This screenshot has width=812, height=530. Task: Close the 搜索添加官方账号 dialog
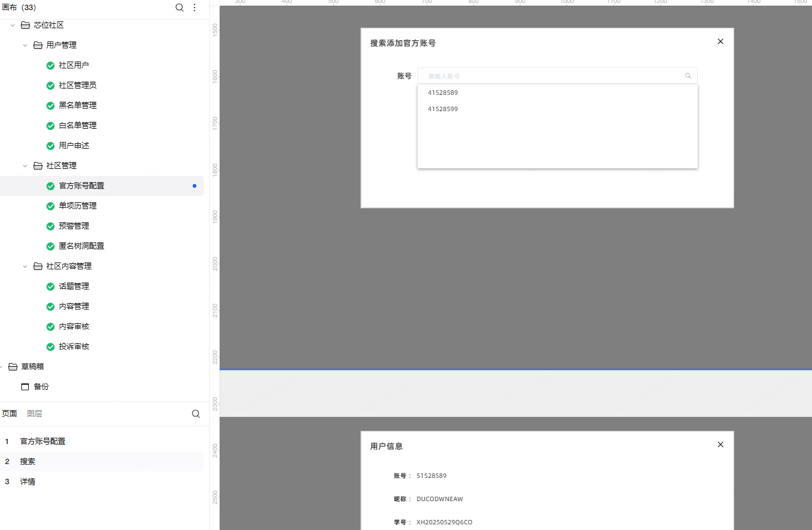(720, 41)
